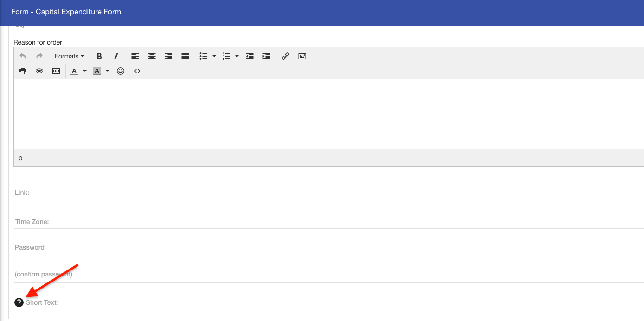Toggle justified text alignment

click(x=185, y=56)
